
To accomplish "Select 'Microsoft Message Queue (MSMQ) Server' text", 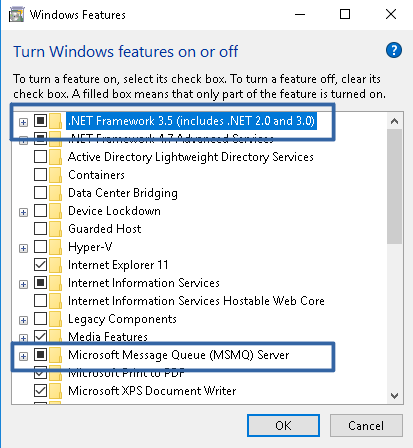I will pos(178,355).
